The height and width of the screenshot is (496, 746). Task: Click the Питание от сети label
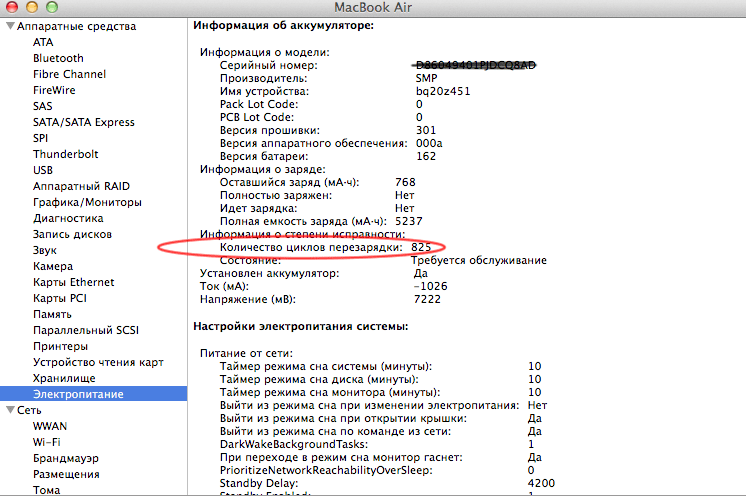click(246, 353)
